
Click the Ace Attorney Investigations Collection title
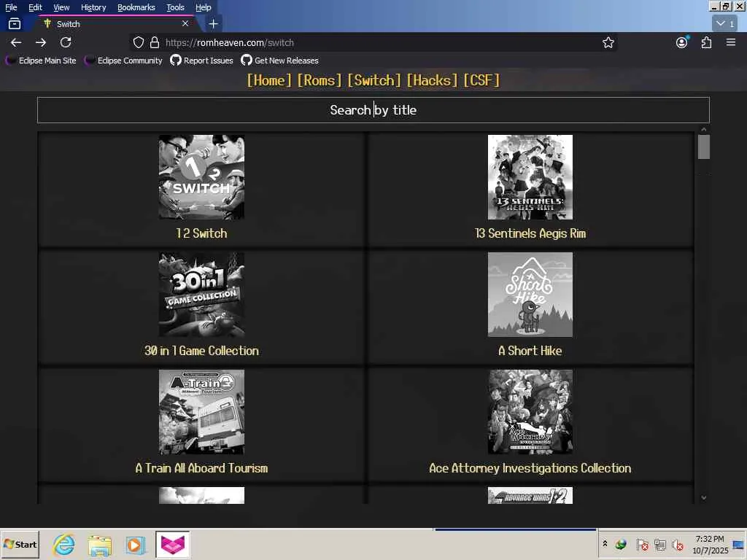click(x=530, y=468)
